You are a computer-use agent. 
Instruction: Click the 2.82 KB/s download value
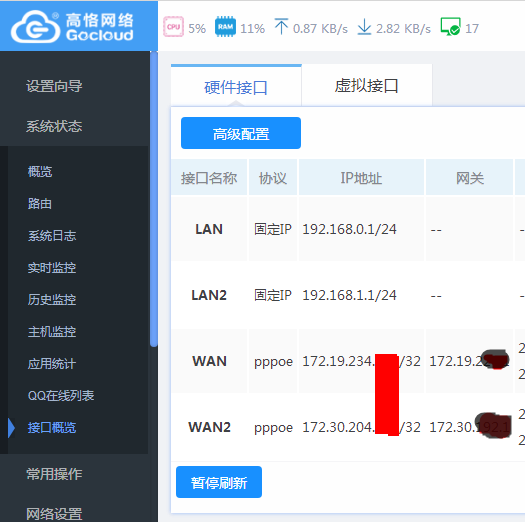point(403,29)
